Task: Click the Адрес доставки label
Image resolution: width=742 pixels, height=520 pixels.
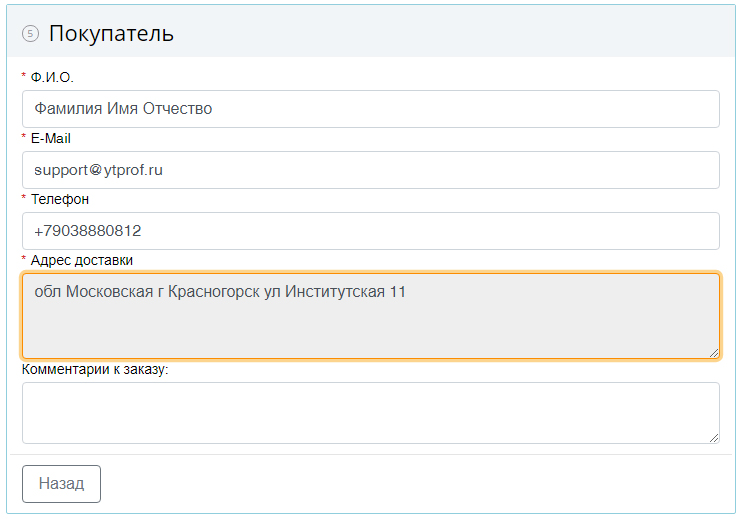Action: click(x=82, y=260)
